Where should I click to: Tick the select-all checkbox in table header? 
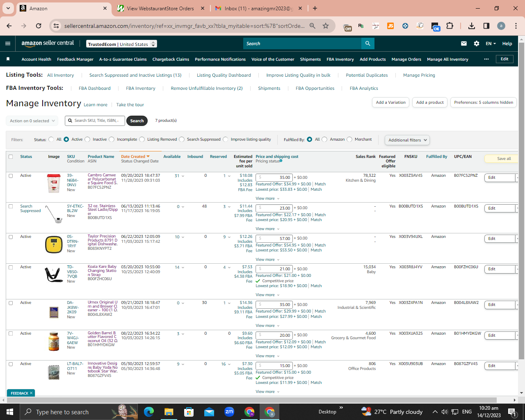(11, 157)
